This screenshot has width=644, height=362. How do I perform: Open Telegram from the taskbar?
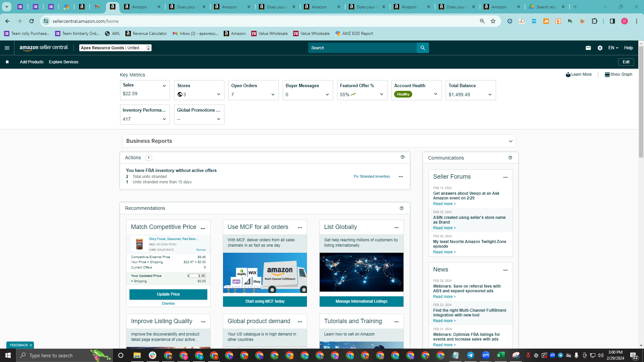coord(470,355)
